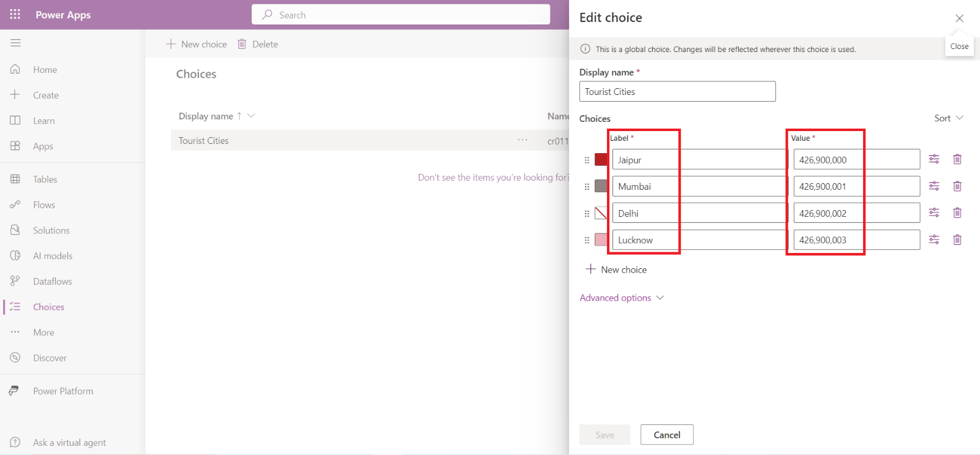The width and height of the screenshot is (980, 455).
Task: Click drag handle beside Jaipur row
Action: tap(587, 160)
